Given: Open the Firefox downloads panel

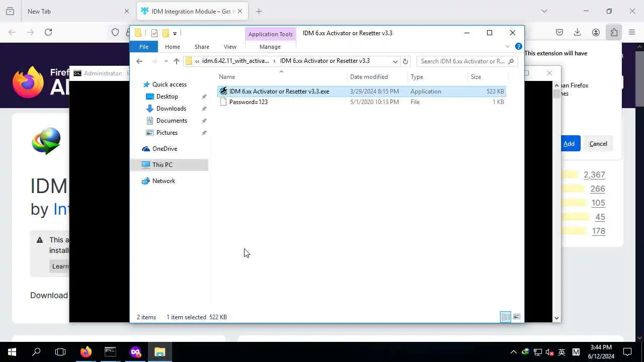Looking at the screenshot, I should (x=578, y=32).
